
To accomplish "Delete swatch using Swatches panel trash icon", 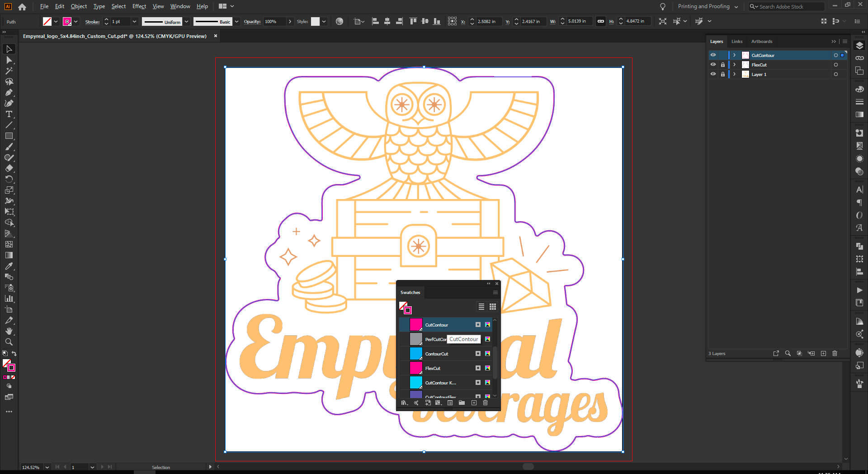I will (486, 403).
